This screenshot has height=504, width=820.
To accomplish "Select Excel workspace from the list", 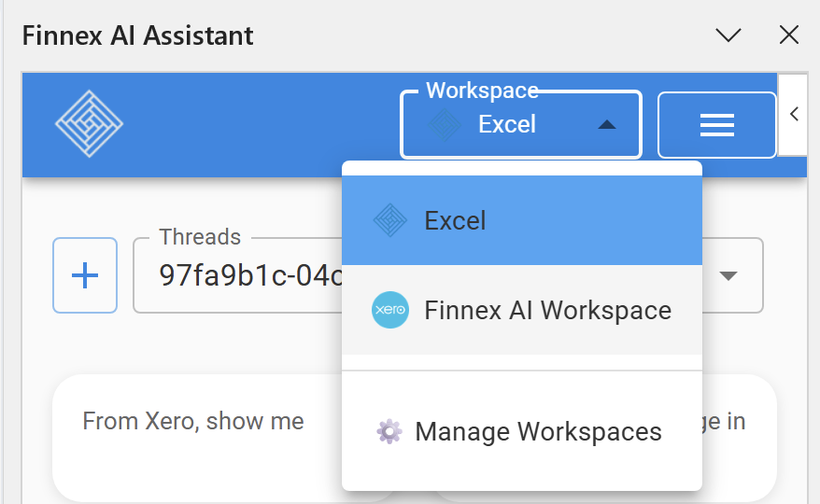I will (x=522, y=220).
